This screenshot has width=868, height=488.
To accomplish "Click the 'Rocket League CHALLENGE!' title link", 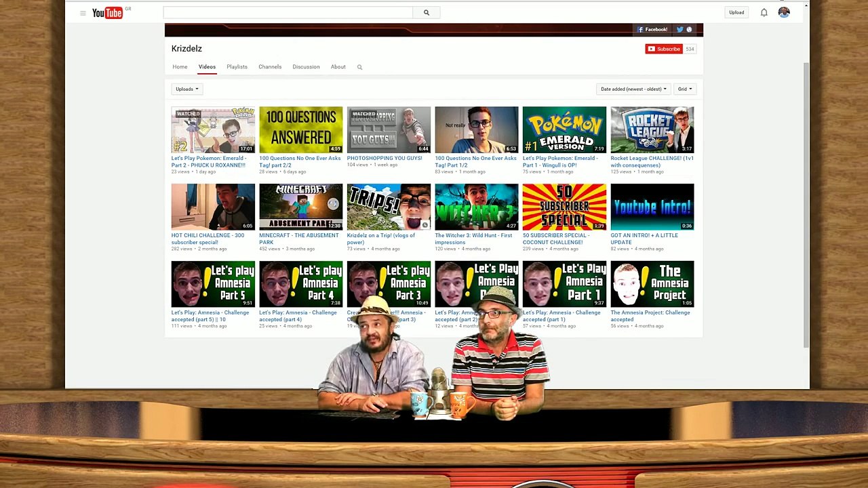I will click(652, 162).
